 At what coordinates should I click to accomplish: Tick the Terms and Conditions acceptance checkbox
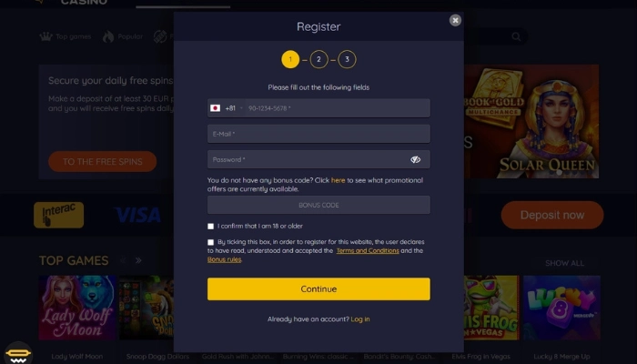(210, 243)
